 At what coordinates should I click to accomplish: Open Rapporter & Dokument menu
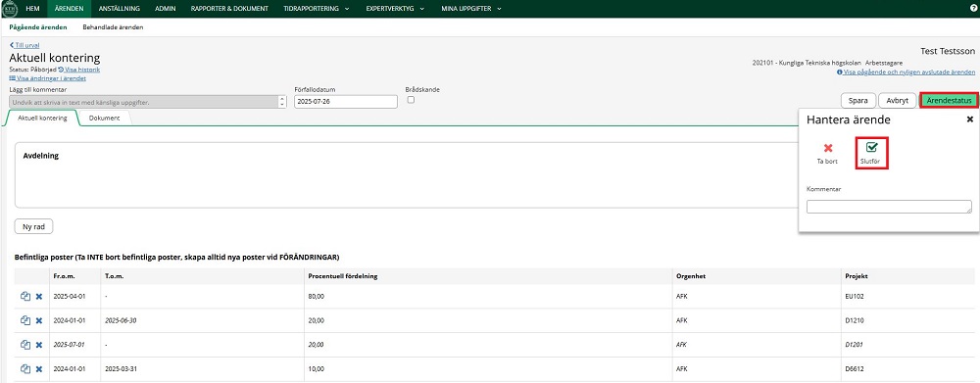pyautogui.click(x=229, y=9)
